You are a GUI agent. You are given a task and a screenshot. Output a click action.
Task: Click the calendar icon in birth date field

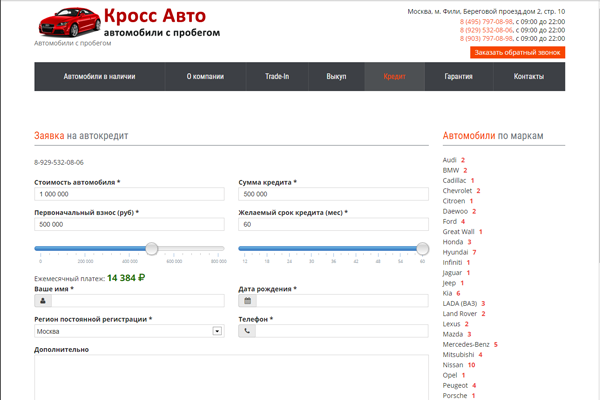pos(247,300)
